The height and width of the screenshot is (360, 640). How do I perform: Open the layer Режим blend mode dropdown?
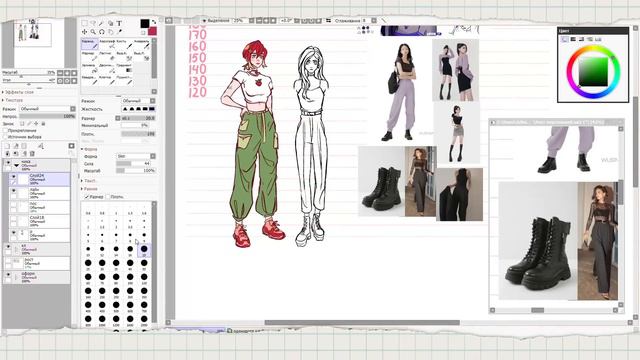pyautogui.click(x=47, y=109)
